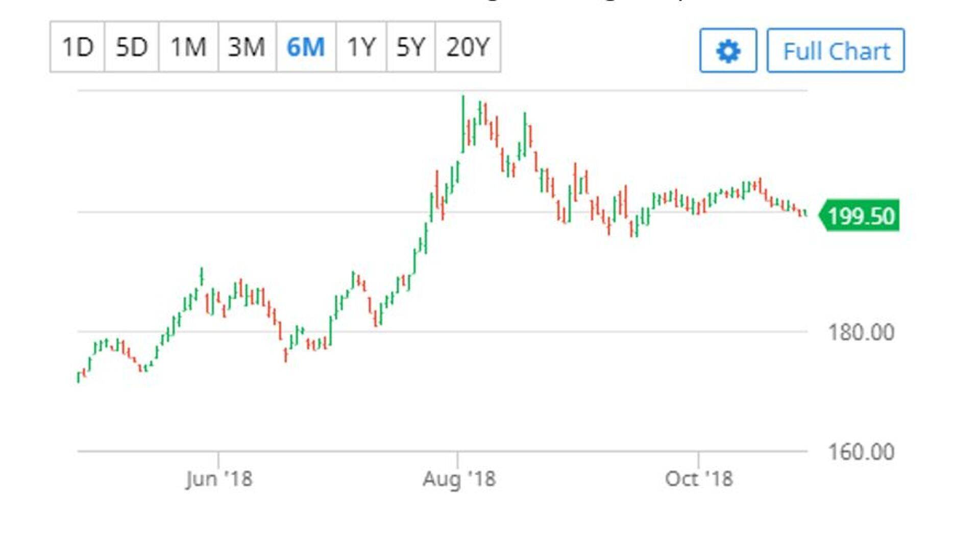The width and height of the screenshot is (980, 560).
Task: Click the tall green candle near late May peak
Action: click(x=202, y=276)
